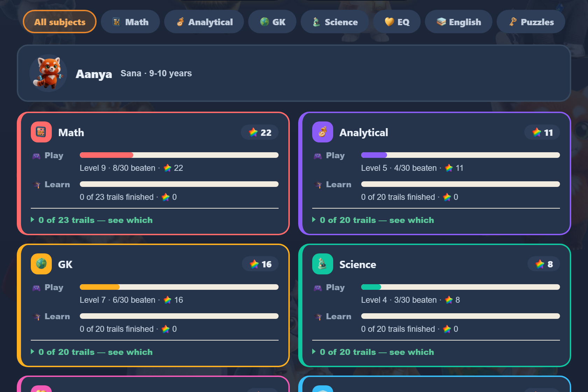The height and width of the screenshot is (392, 588).
Task: Click 'Level 9 · 8/30 beaten' text
Action: coord(118,168)
